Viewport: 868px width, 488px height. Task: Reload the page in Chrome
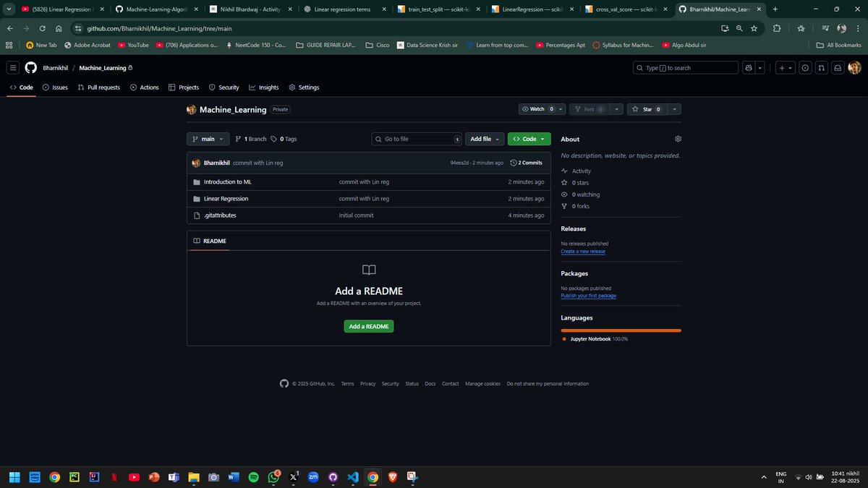point(42,28)
